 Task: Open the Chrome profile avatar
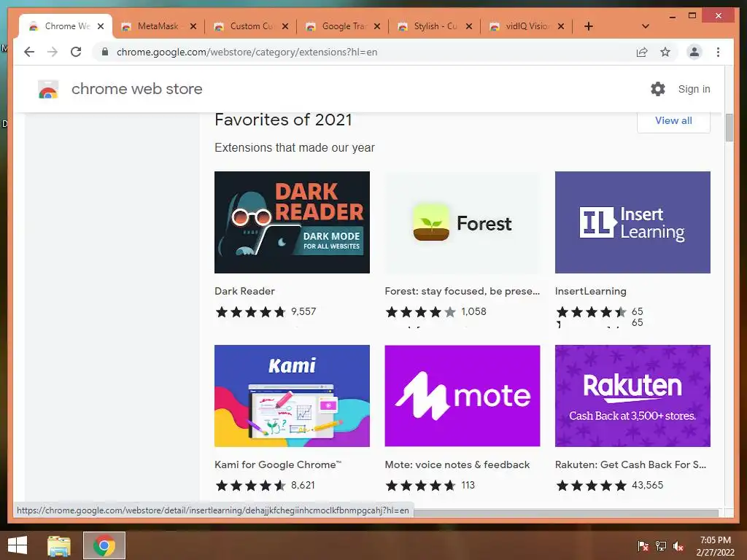point(694,52)
